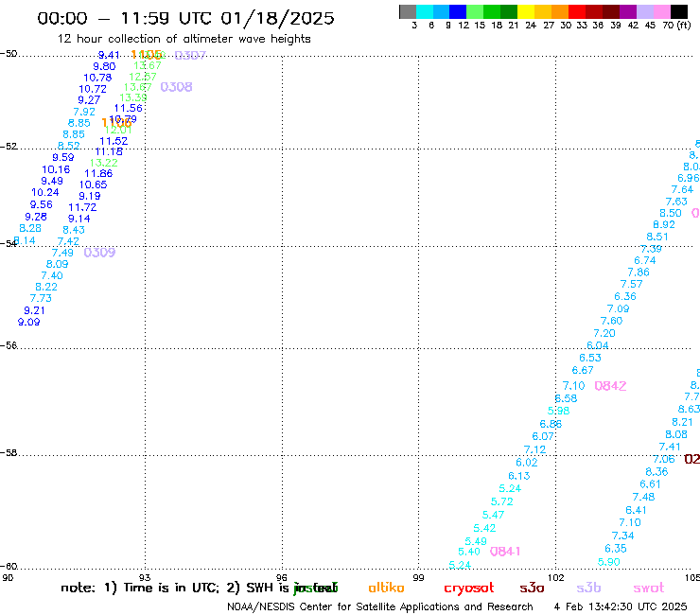Screen dimensions: 700x615
Task: Select the wave height value 6.13
Action: tap(518, 476)
